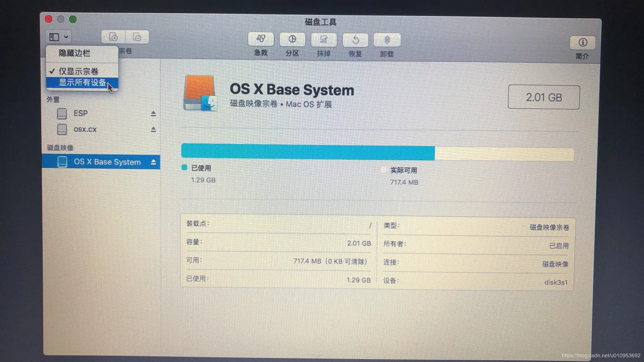This screenshot has width=644, height=362.
Task: Click the 可用 717.4 MB table row
Action: (x=279, y=261)
